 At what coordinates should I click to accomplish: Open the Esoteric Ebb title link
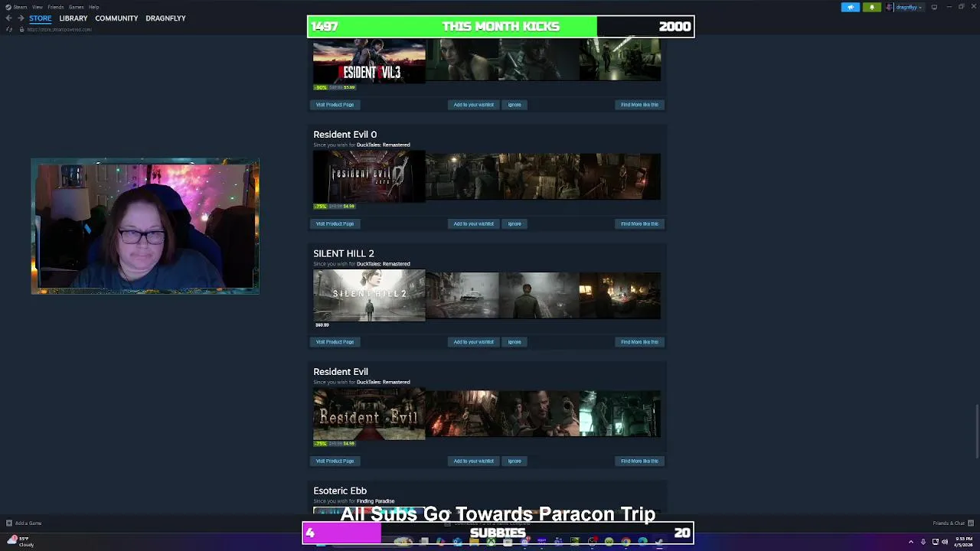pyautogui.click(x=340, y=491)
